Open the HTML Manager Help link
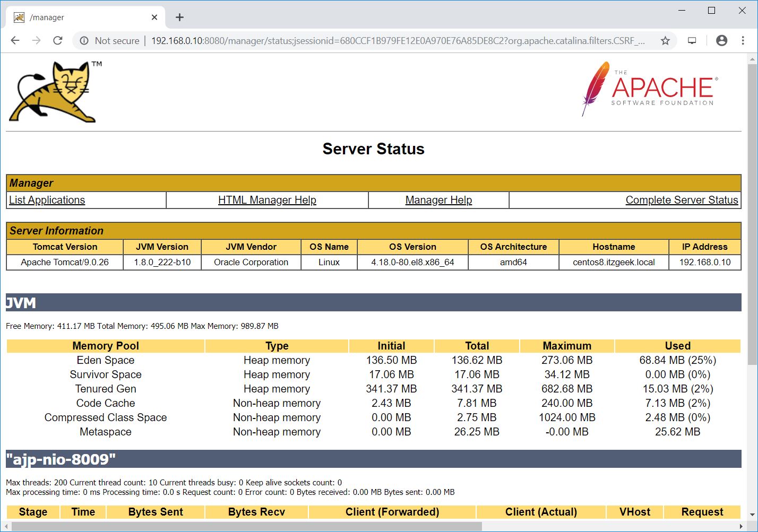This screenshot has width=758, height=532. point(267,200)
